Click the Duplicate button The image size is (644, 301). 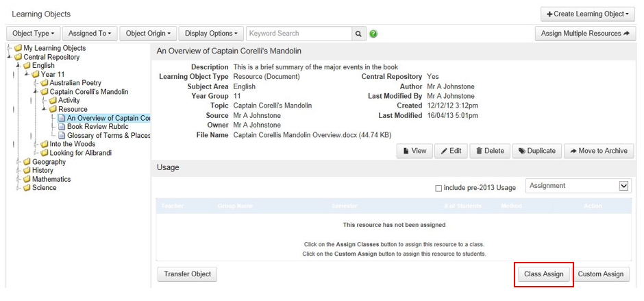[536, 151]
